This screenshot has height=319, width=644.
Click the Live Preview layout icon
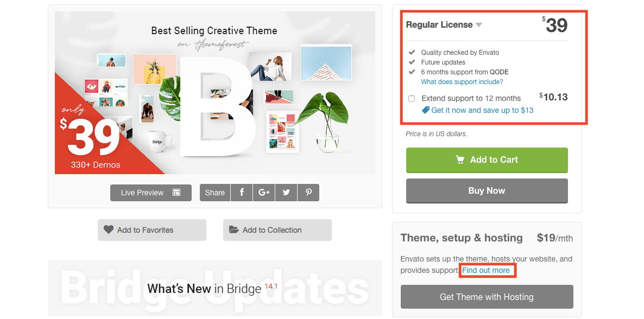pos(176,193)
